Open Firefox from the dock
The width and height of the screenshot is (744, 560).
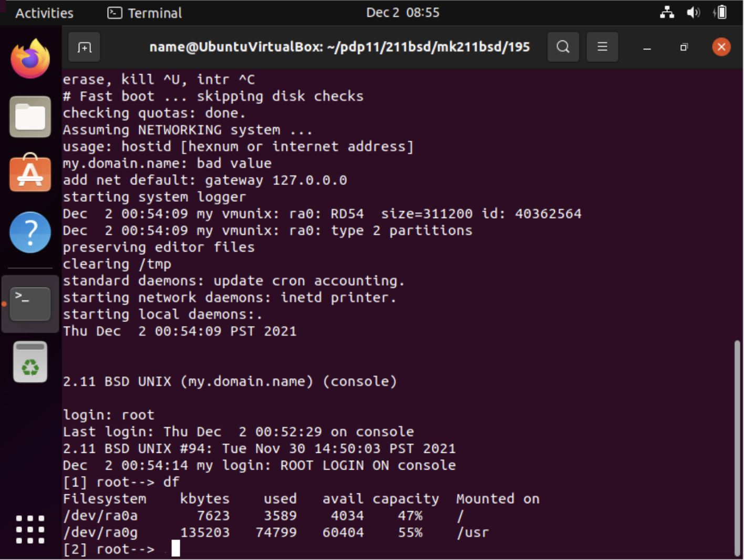(30, 58)
